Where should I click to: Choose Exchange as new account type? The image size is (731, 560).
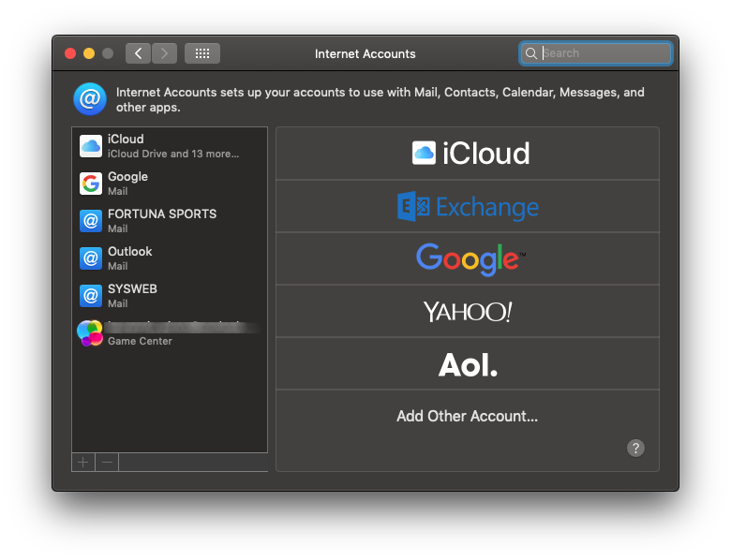(468, 206)
